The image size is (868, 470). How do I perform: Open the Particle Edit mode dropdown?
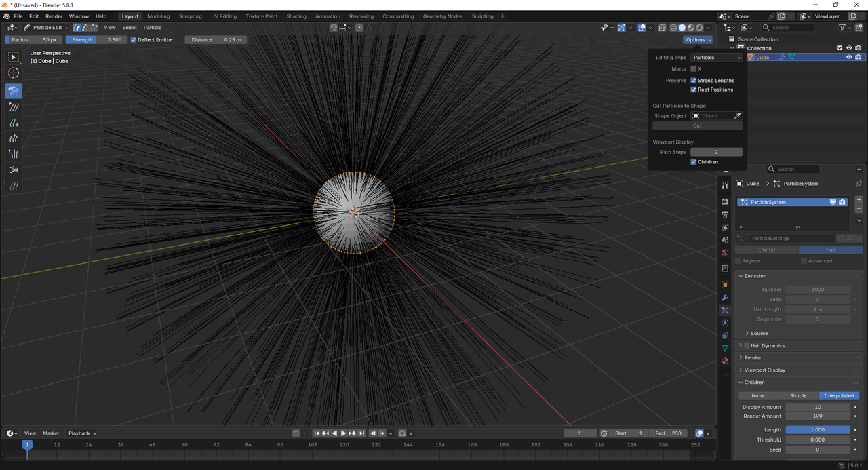47,28
